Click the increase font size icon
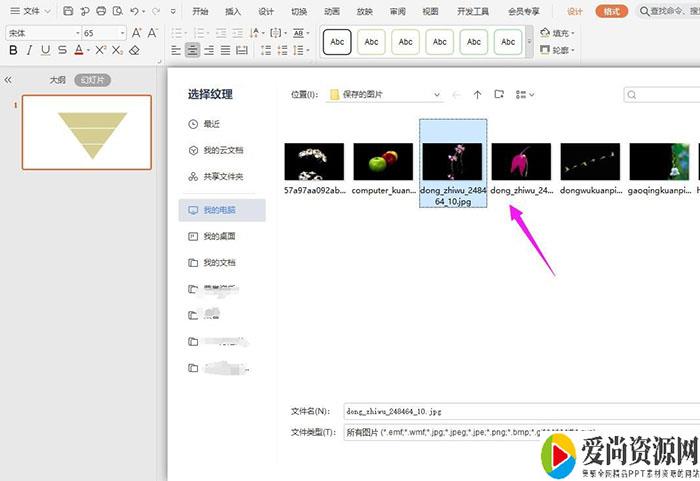Image resolution: width=700 pixels, height=481 pixels. pyautogui.click(x=138, y=33)
